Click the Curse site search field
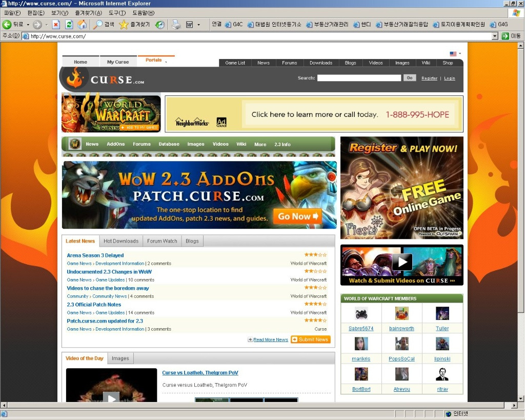This screenshot has width=525, height=420. click(x=359, y=78)
